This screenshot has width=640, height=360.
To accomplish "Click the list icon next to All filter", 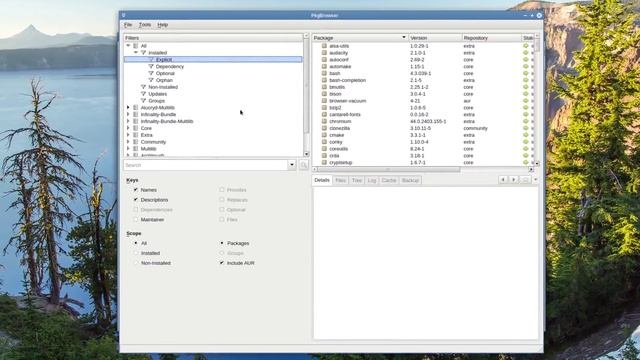I will click(136, 46).
